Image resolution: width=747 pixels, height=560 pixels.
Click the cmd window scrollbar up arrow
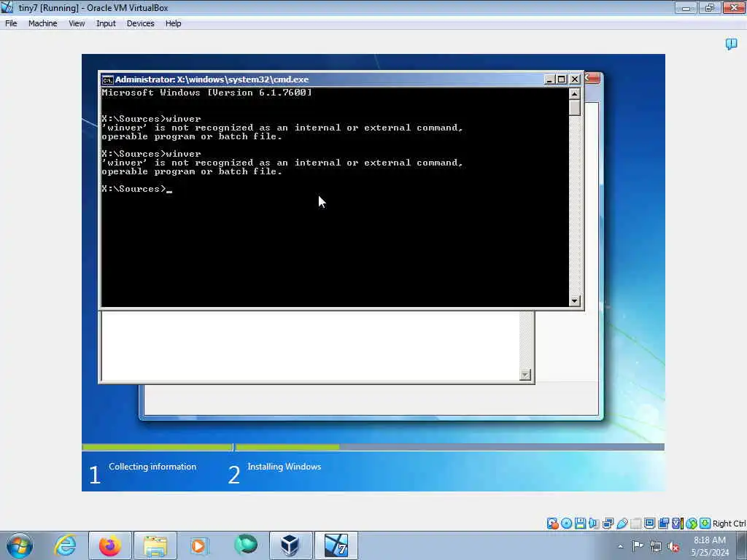point(575,94)
